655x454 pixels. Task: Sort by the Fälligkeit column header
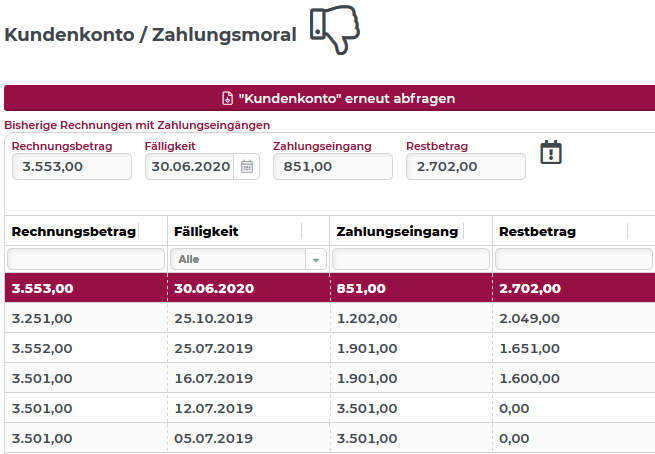[x=206, y=231]
